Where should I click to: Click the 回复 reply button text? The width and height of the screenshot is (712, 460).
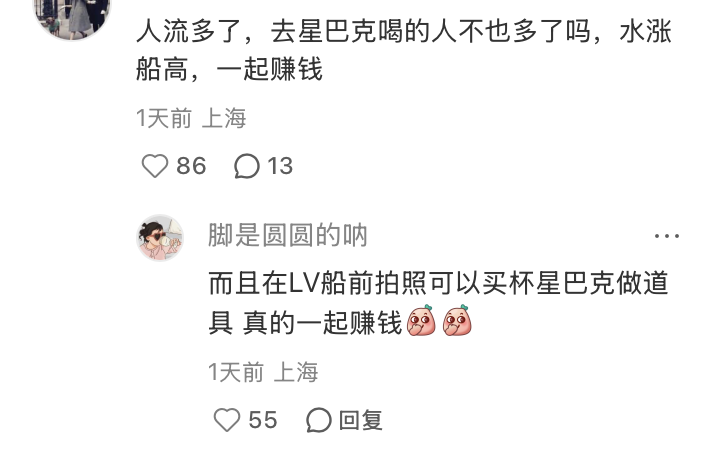(361, 420)
